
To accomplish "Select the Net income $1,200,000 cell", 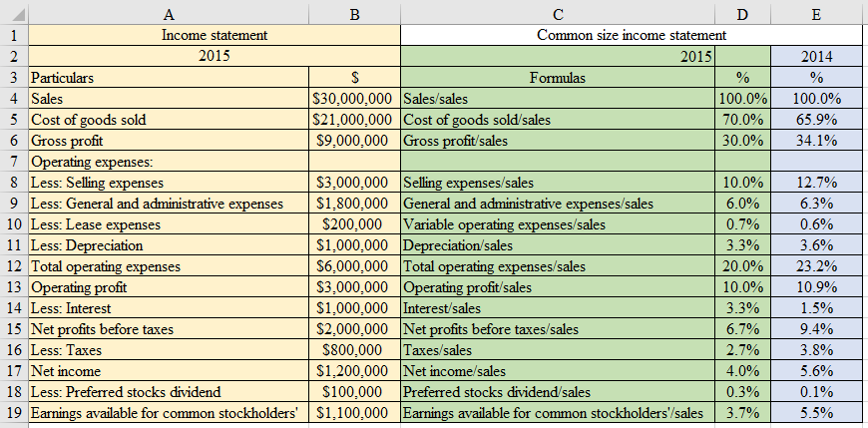I will (x=355, y=371).
